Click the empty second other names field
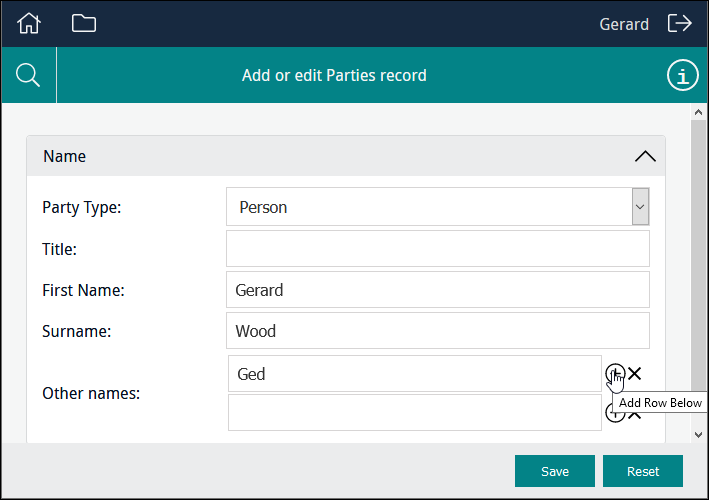 [414, 412]
